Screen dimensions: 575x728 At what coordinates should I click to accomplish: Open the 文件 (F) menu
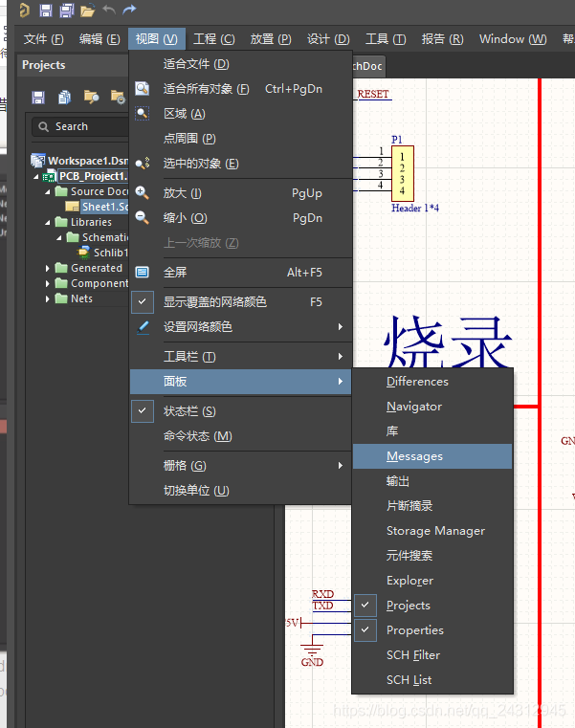[x=44, y=39]
